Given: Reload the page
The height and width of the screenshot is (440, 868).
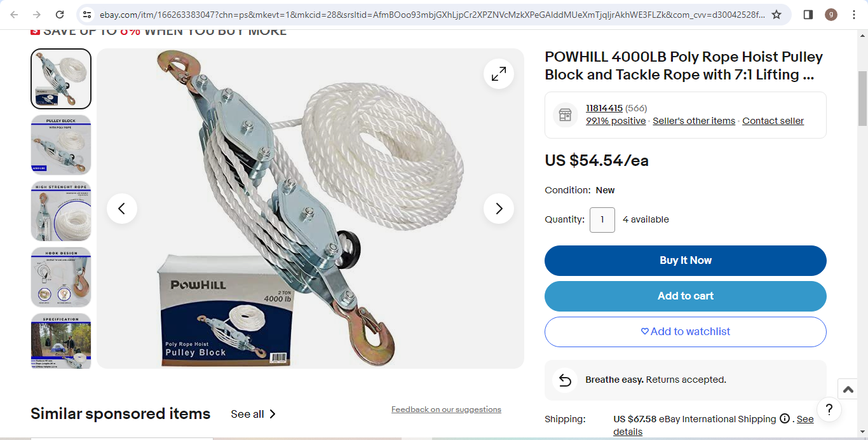Looking at the screenshot, I should click(x=60, y=15).
